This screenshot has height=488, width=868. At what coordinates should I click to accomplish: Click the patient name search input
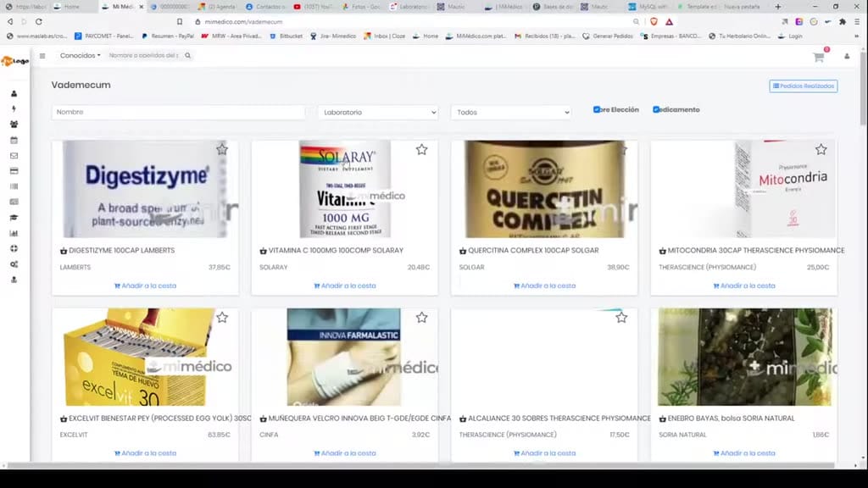[x=143, y=55]
